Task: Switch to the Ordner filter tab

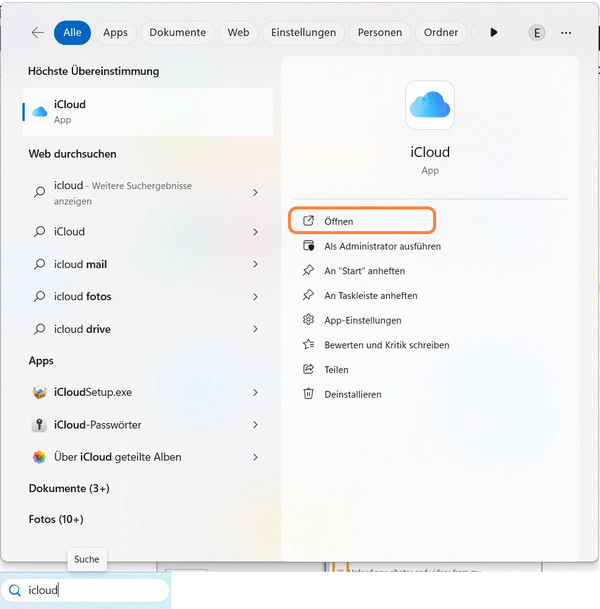Action: (x=441, y=33)
